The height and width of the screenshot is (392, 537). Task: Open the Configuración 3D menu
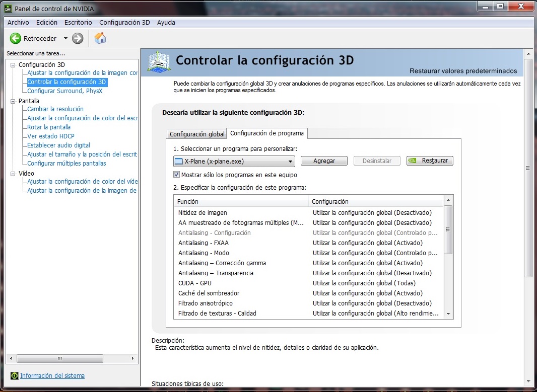(124, 22)
